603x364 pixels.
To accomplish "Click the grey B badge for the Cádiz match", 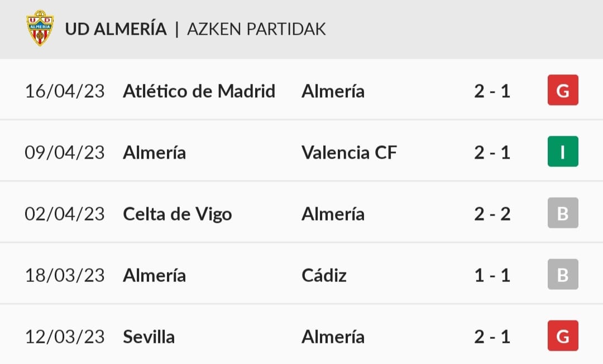I will (563, 275).
